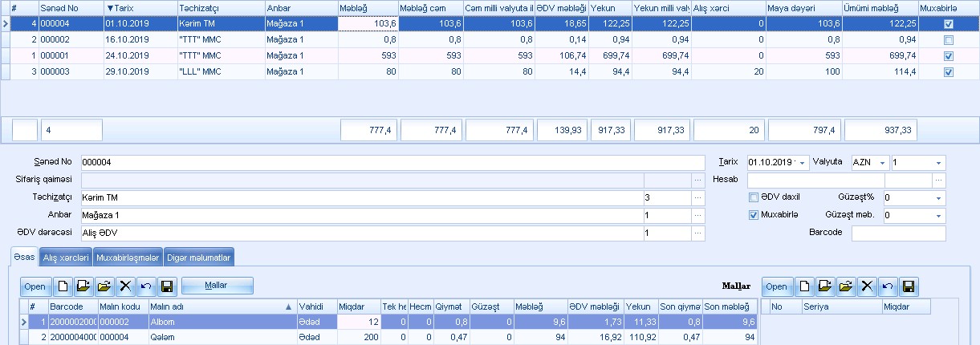The image size is (980, 345).
Task: Open the Güzəşt% dropdown
Action: (x=937, y=197)
